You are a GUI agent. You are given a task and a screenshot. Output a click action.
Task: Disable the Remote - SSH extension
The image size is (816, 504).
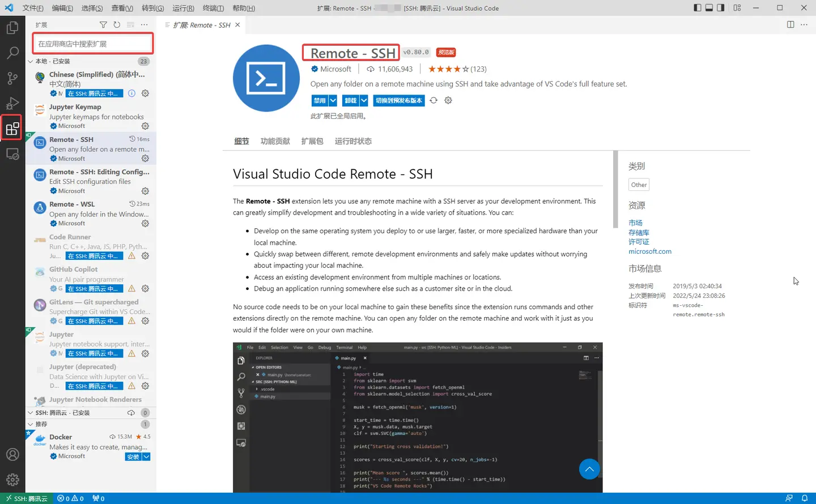click(x=320, y=100)
